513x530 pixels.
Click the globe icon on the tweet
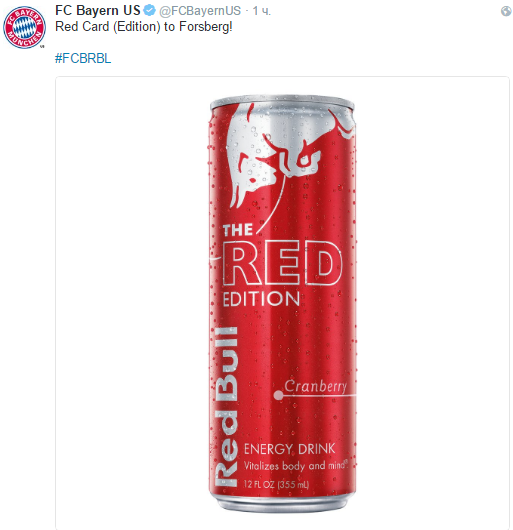pyautogui.click(x=506, y=11)
